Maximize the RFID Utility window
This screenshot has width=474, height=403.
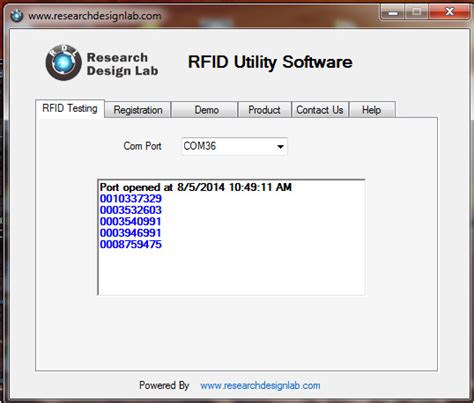(x=416, y=13)
